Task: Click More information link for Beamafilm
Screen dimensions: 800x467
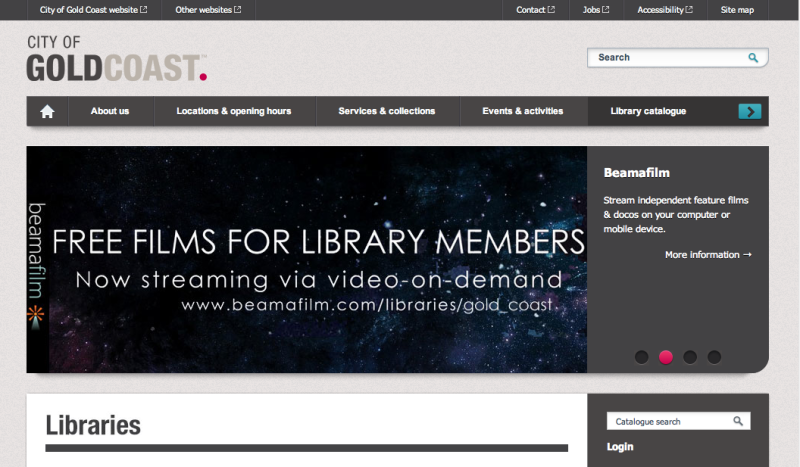Action: (708, 255)
